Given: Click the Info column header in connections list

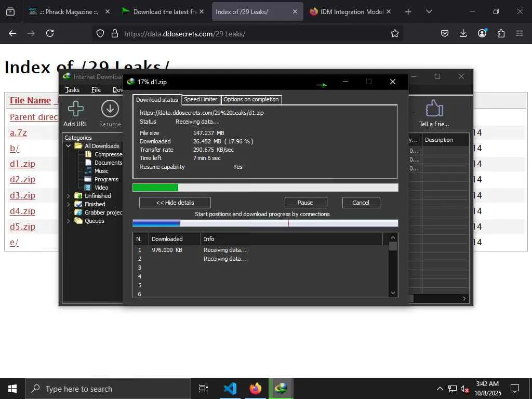Looking at the screenshot, I should point(292,239).
